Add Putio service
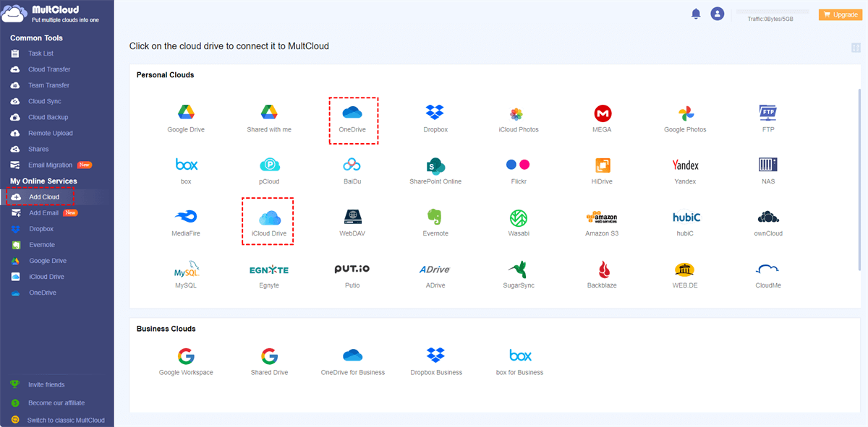This screenshot has height=427, width=868. (352, 275)
